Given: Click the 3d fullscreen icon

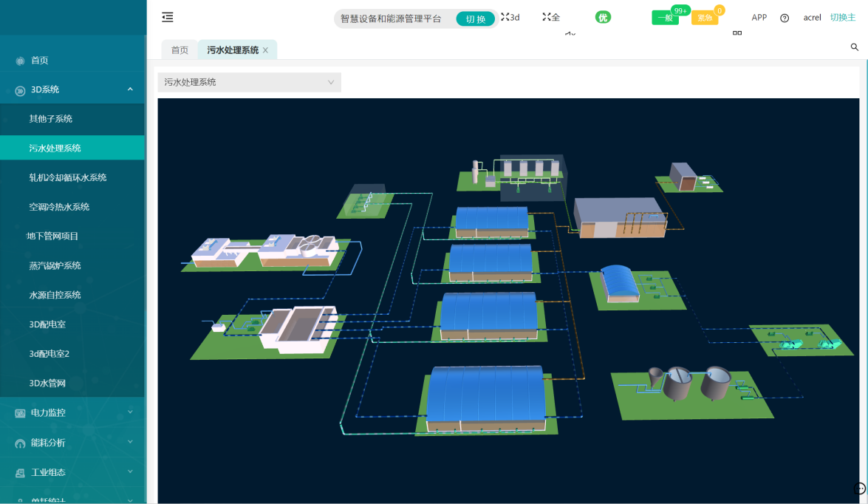Looking at the screenshot, I should (510, 17).
